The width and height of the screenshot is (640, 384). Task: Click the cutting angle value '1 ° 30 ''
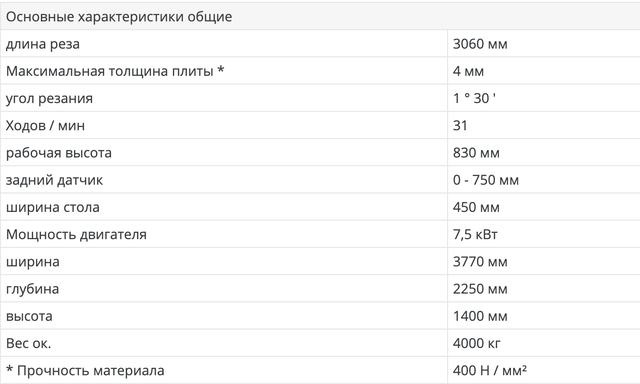point(474,98)
